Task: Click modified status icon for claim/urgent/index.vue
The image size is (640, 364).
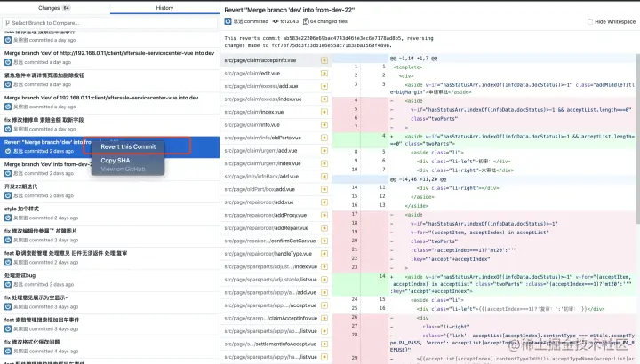Action: click(324, 163)
